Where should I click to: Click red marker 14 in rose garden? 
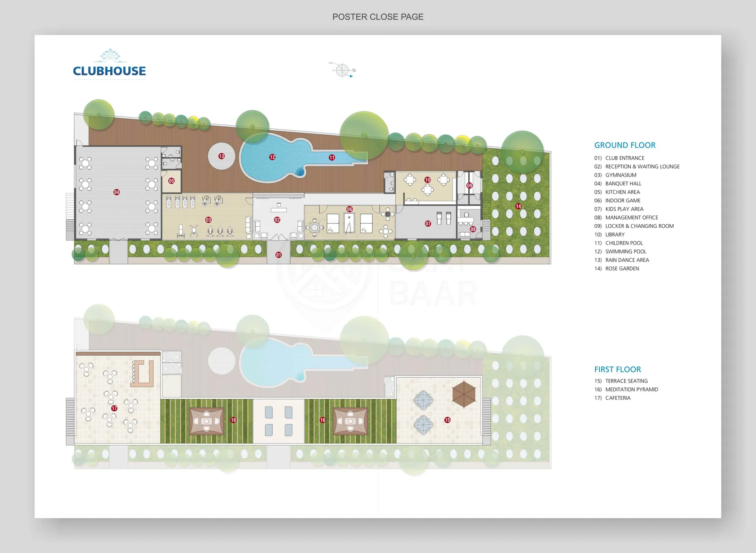click(x=518, y=206)
